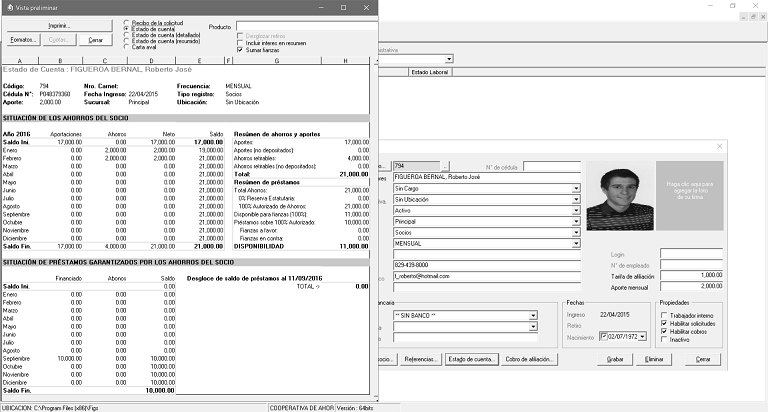This screenshot has width=768, height=412.
Task: Open the Formatos button
Action: click(x=22, y=40)
